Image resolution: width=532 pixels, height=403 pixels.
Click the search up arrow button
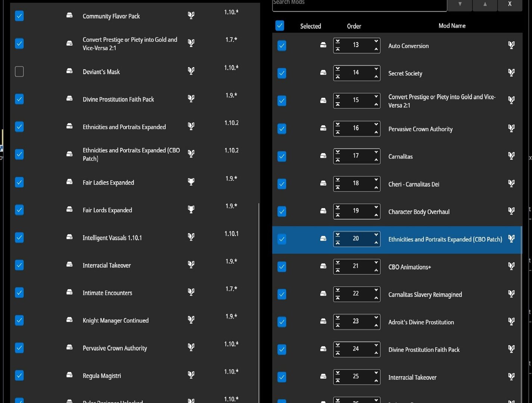[x=485, y=4]
